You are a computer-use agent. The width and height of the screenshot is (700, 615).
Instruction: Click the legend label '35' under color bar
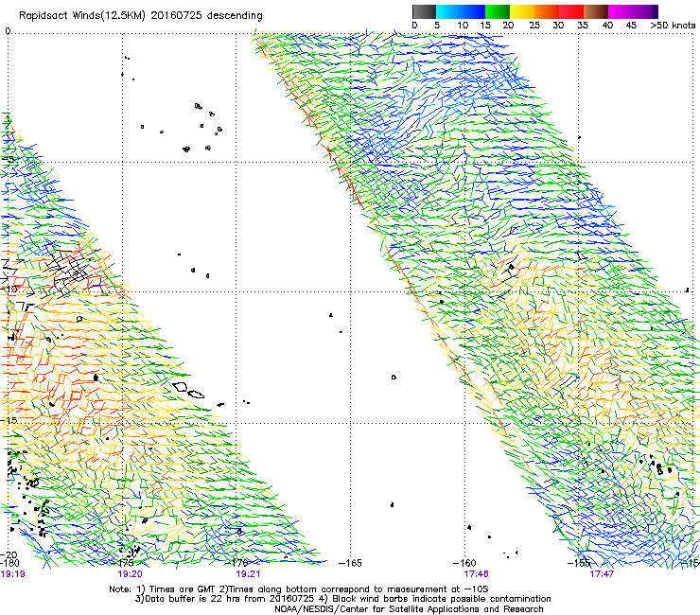tap(583, 26)
